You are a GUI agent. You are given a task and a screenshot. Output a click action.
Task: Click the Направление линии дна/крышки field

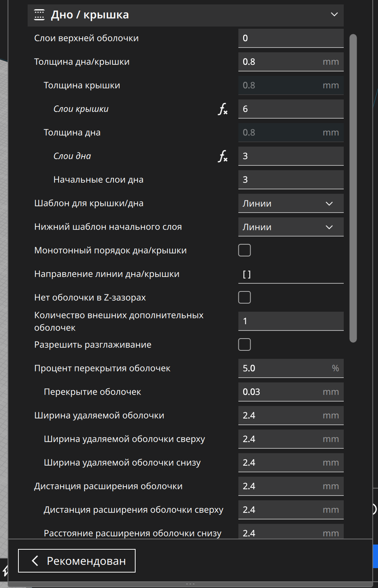click(x=291, y=274)
